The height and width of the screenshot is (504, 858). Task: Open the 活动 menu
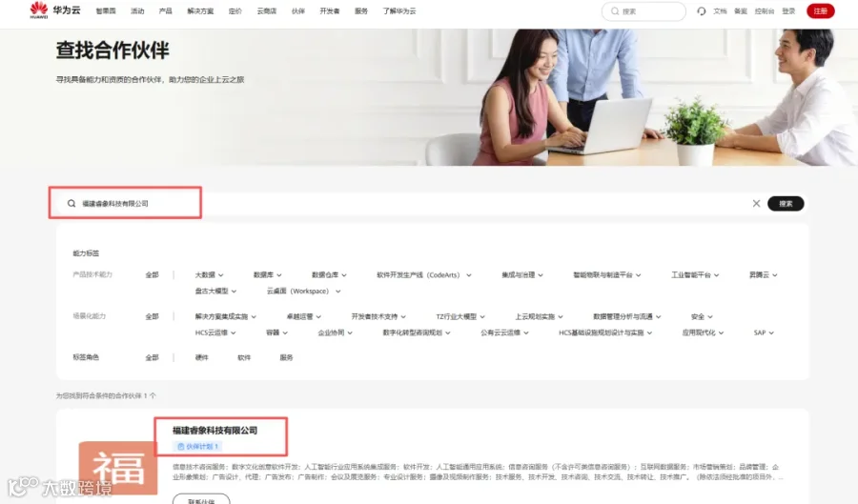click(137, 10)
